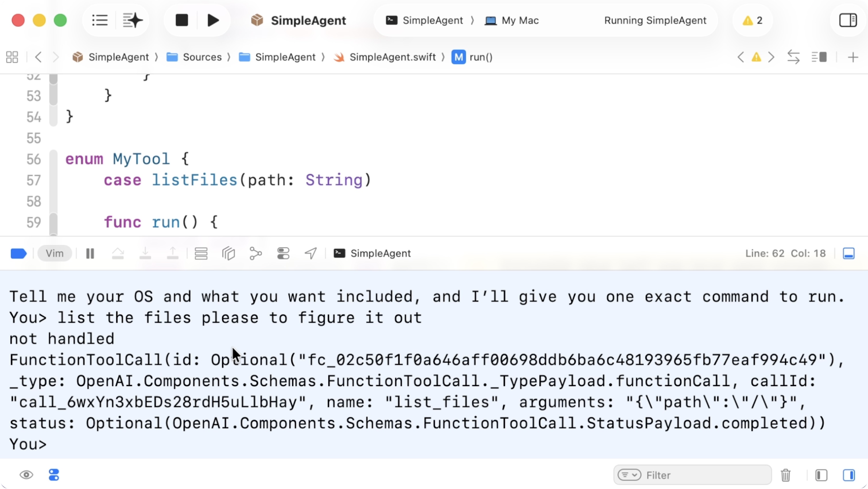
Task: Toggle console output eye visibility
Action: click(26, 475)
